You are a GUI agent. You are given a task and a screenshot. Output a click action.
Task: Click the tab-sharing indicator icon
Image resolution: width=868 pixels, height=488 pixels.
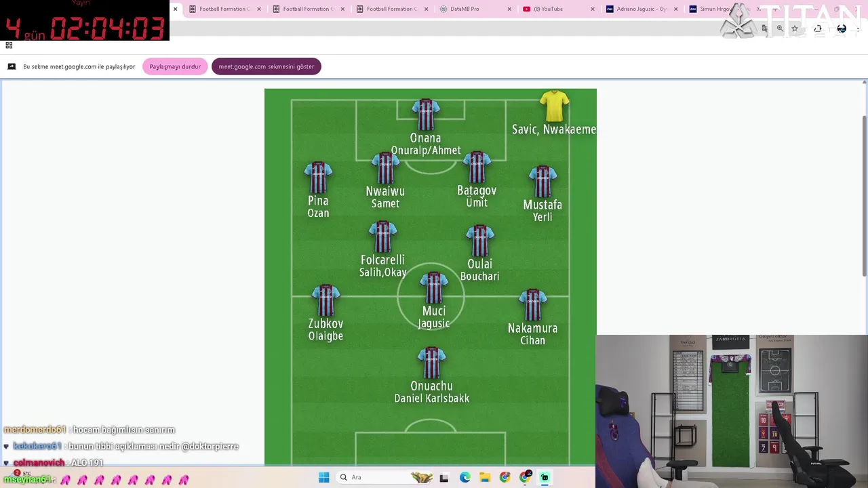pos(12,66)
